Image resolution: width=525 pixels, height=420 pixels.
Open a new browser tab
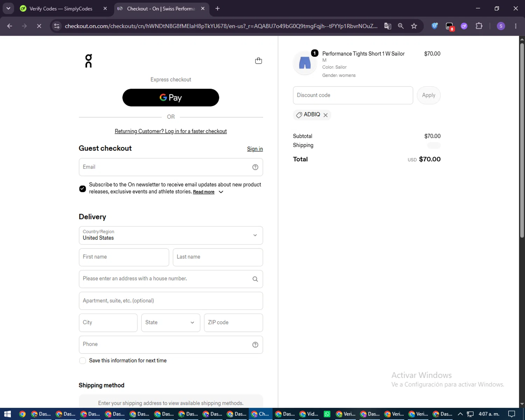pos(218,8)
